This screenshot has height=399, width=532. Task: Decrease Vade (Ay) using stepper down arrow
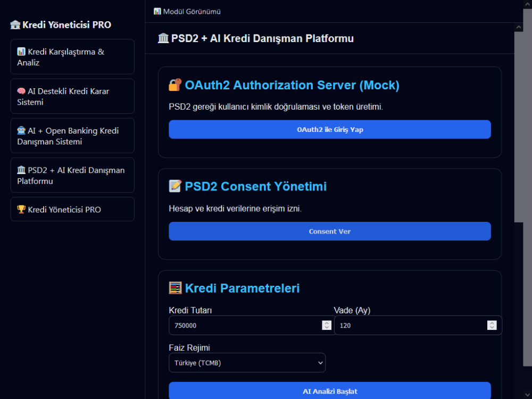click(492, 327)
